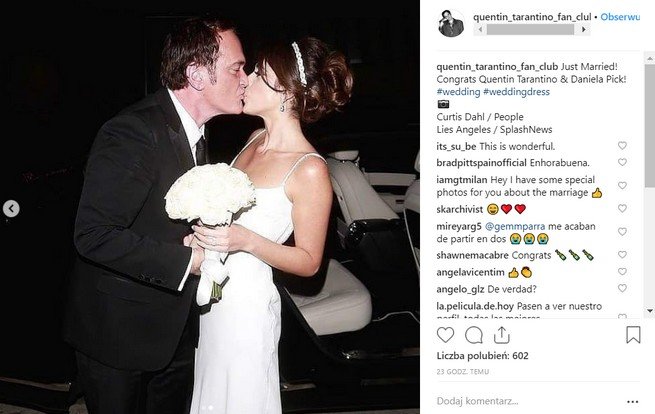Like the shawnemacabre Congrats comment
655x414 pixels.
[622, 254]
